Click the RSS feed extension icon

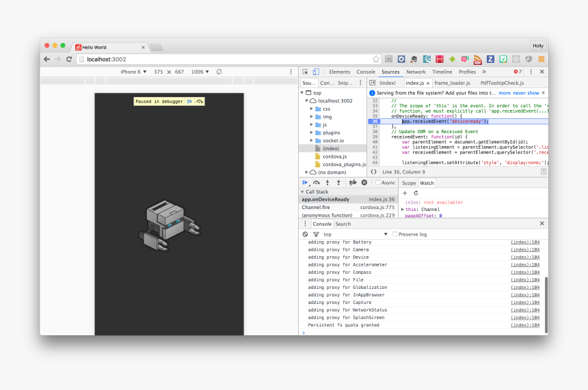pyautogui.click(x=477, y=59)
